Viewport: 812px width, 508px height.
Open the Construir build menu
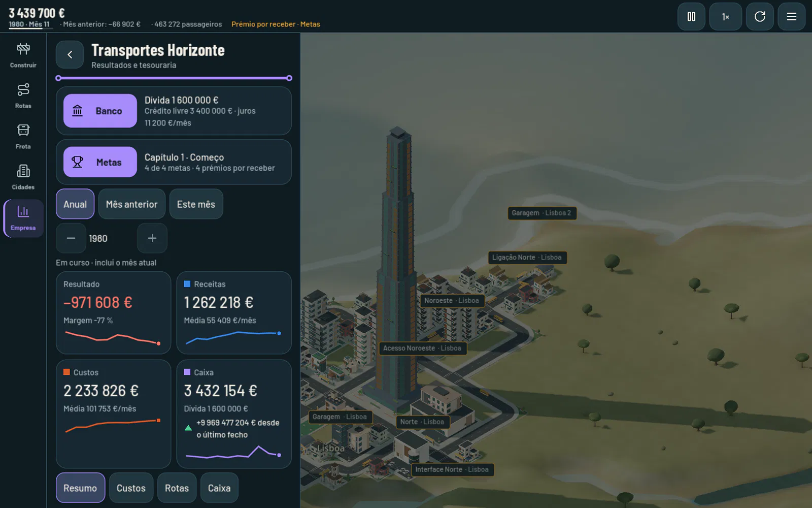click(23, 55)
